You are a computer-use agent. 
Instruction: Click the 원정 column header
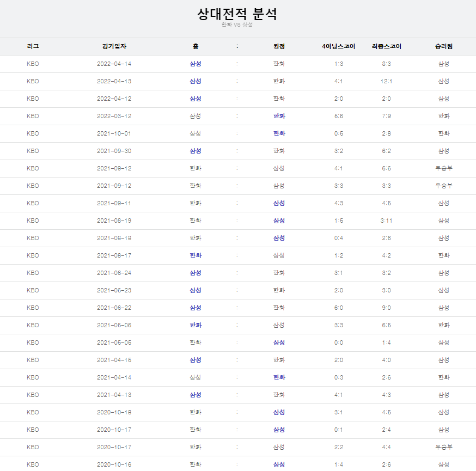(279, 46)
